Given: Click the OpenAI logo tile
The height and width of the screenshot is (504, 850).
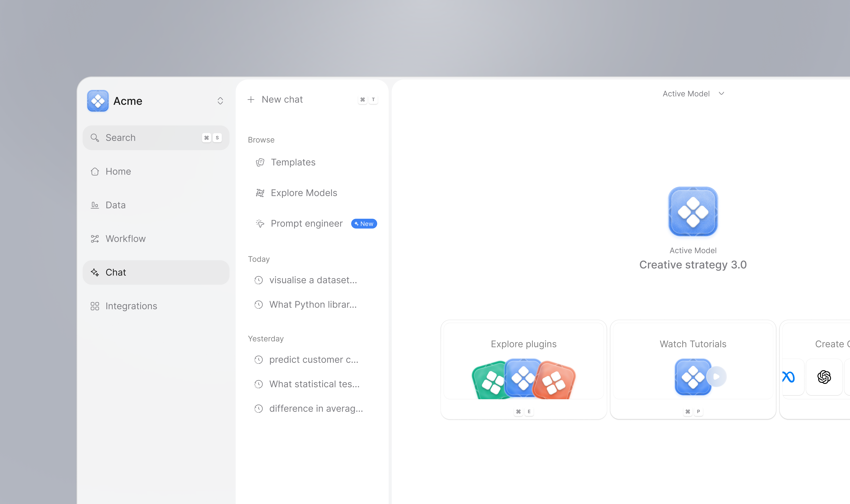Looking at the screenshot, I should click(x=824, y=377).
